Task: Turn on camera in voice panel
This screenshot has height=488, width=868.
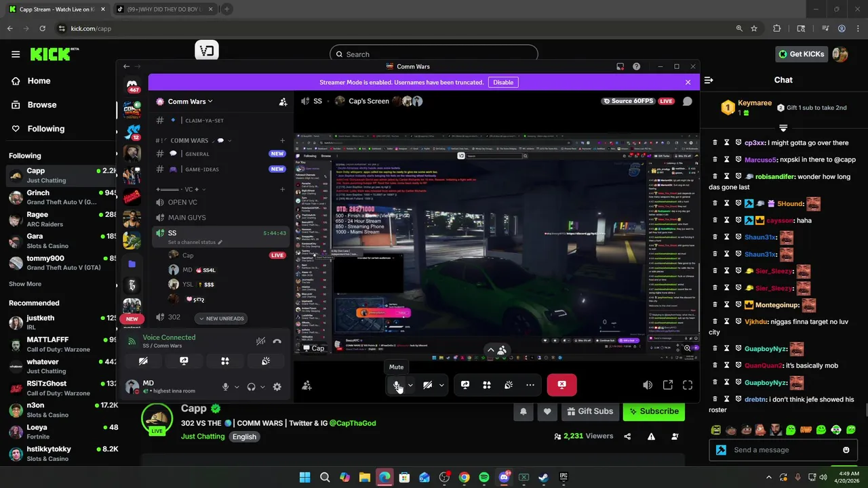Action: point(143,361)
